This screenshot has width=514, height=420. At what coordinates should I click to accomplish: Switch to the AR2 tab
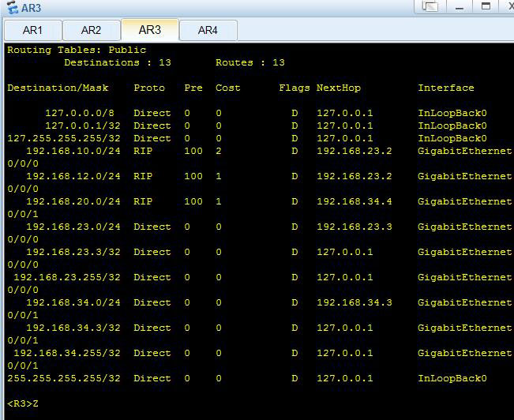point(91,30)
